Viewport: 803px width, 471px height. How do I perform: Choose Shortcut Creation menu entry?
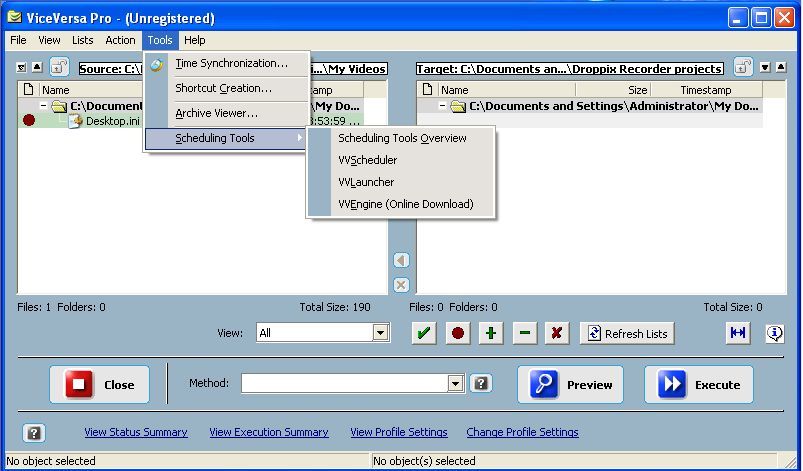pos(223,88)
